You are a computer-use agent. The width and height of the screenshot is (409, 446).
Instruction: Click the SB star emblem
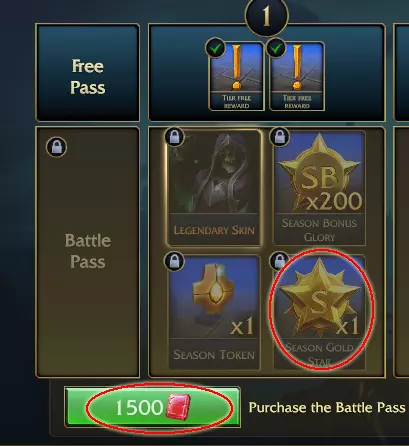point(319,173)
